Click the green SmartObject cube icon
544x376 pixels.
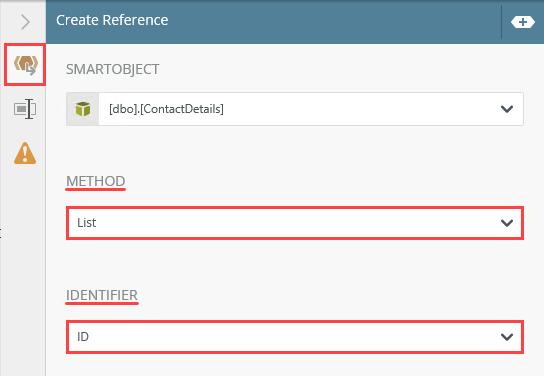[x=83, y=109]
